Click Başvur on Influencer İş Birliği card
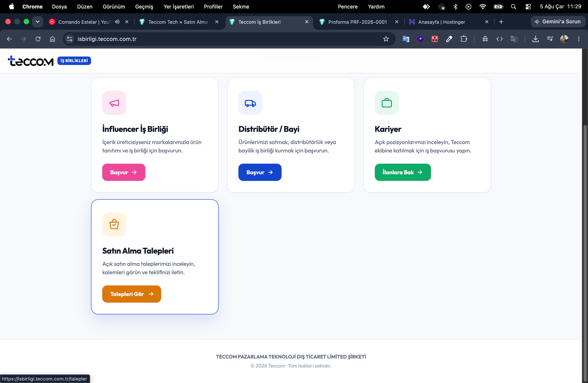Image resolution: width=588 pixels, height=383 pixels. click(124, 172)
